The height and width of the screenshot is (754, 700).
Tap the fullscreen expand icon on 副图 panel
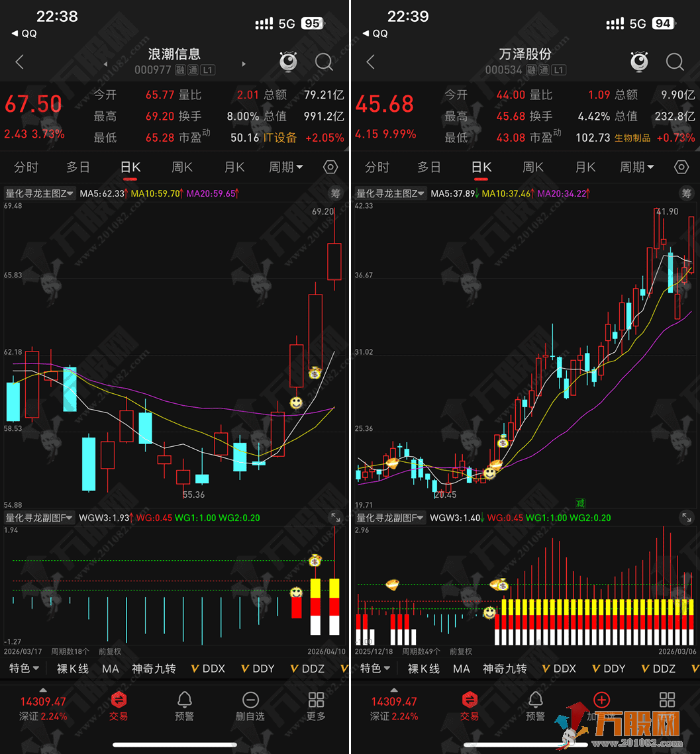[336, 518]
